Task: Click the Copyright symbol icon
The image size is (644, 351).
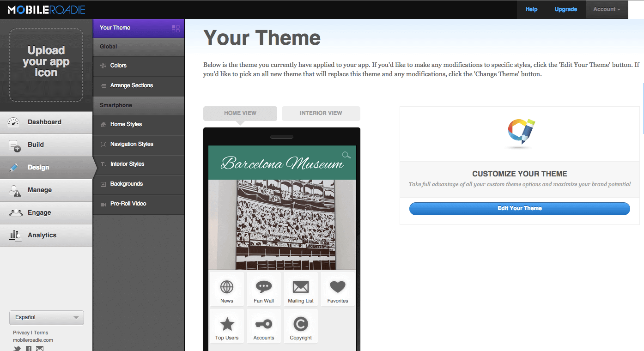Action: tap(301, 324)
